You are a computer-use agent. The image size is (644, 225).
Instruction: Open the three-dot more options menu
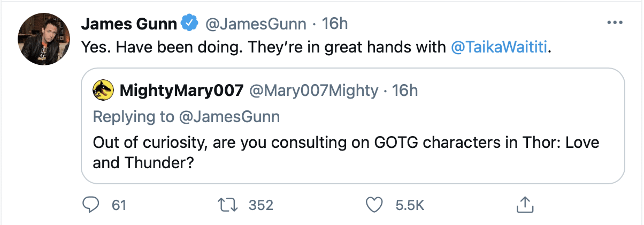click(x=615, y=24)
